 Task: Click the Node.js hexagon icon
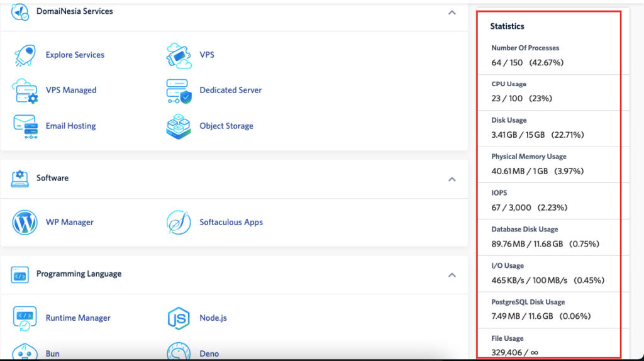[179, 318]
